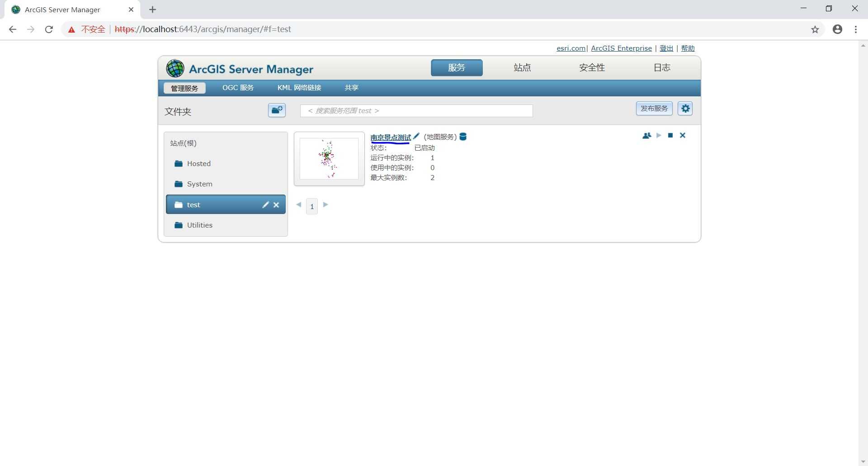Open the System folder
The image size is (868, 466).
[226, 184]
